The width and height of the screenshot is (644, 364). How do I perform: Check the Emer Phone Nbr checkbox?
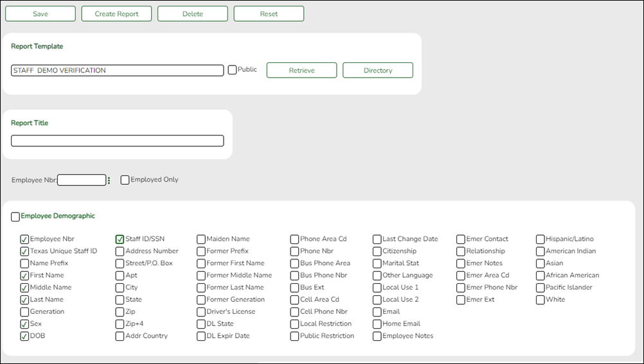(461, 288)
